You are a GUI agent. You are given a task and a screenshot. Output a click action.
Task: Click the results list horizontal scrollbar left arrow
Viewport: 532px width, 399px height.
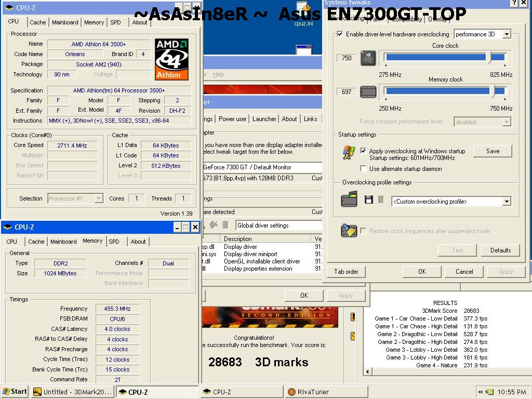coord(367,371)
